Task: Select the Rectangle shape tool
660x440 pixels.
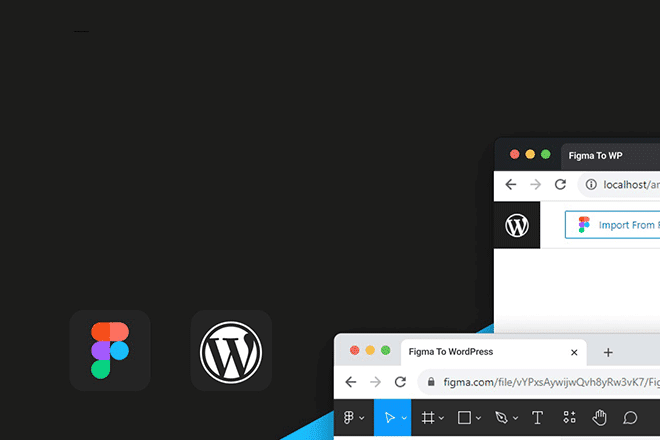Action: [464, 417]
